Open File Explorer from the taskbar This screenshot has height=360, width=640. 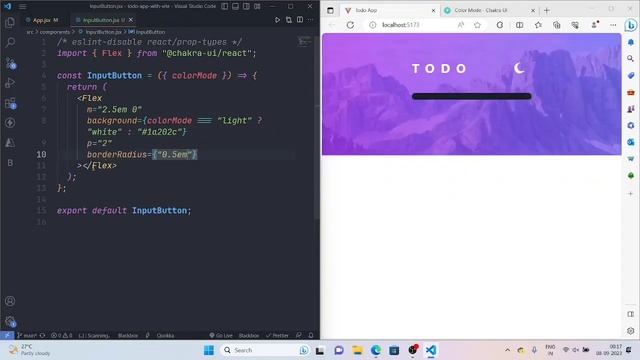(358, 350)
